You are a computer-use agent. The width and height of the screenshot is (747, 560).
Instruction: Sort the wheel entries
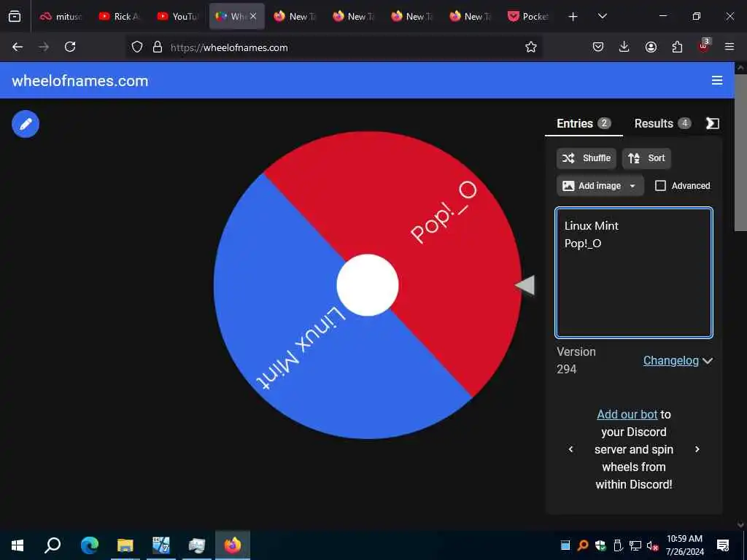[646, 158]
